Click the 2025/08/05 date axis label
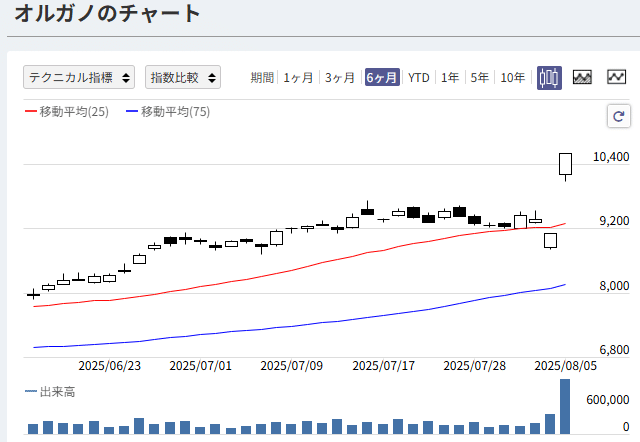 click(x=566, y=366)
